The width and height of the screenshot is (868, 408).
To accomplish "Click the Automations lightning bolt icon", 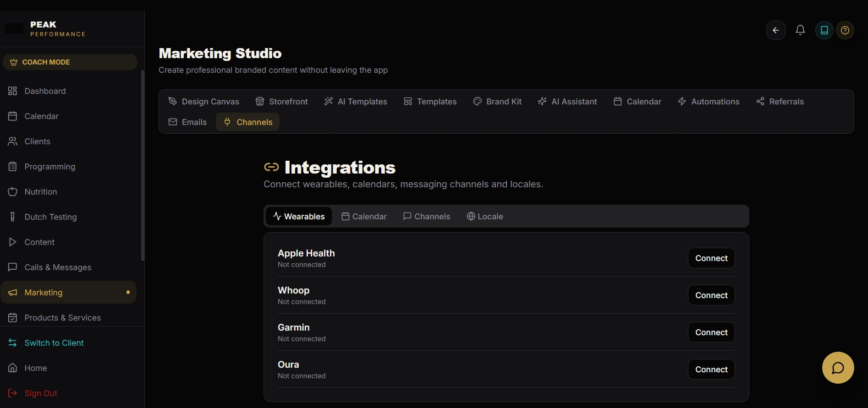I will 682,101.
